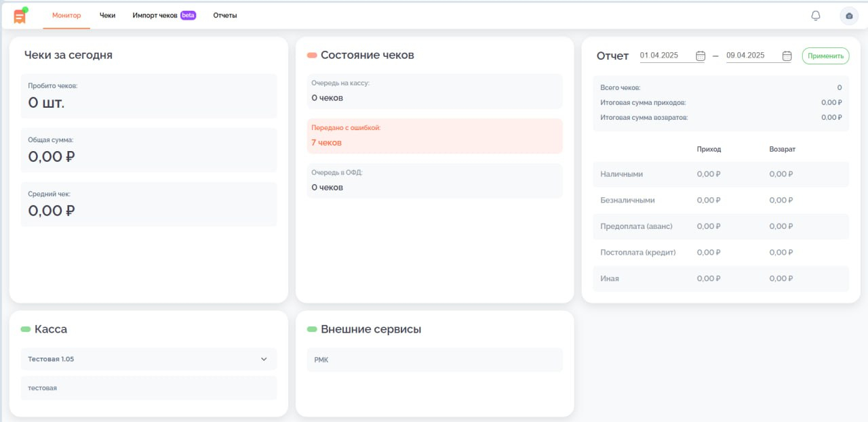Screen dimensions: 868x422
Task: Click the dropdown chevron in Касса panel
Action: (x=264, y=359)
